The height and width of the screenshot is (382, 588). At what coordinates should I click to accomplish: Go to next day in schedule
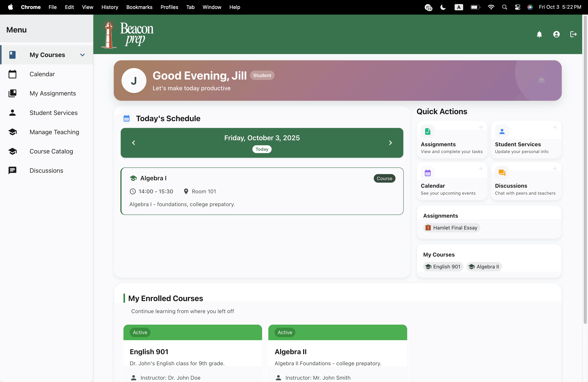(x=390, y=143)
